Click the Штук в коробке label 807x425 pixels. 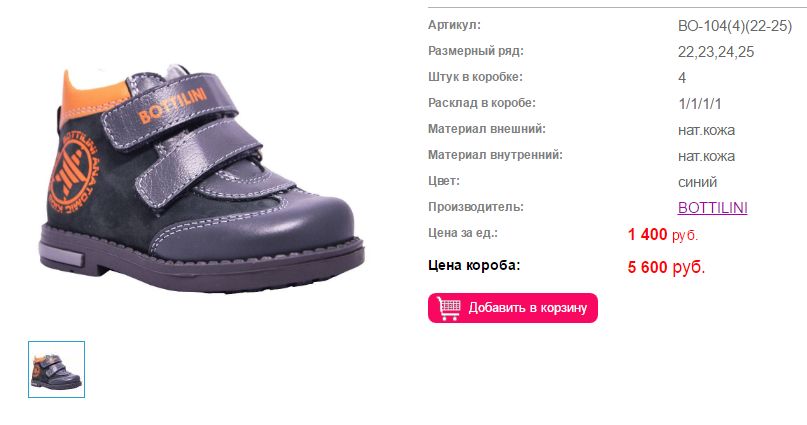[x=475, y=77]
